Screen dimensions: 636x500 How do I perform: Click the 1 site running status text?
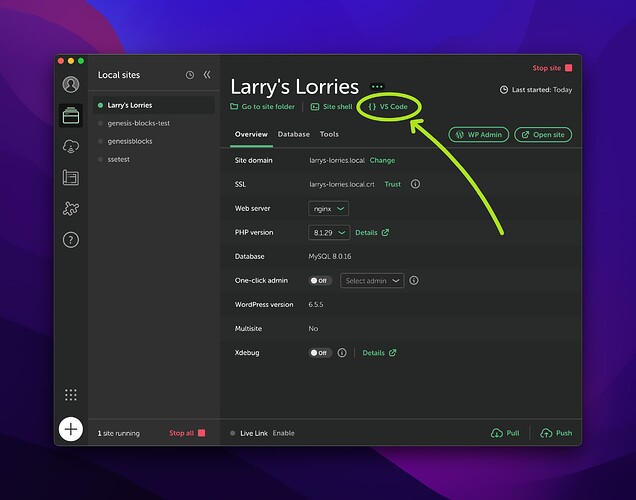pyautogui.click(x=118, y=433)
